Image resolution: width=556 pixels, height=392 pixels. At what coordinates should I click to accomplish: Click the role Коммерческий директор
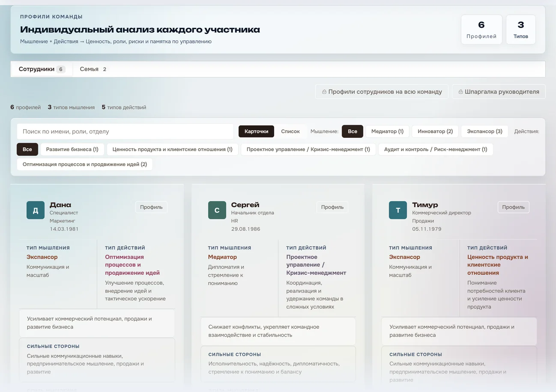[x=442, y=213]
